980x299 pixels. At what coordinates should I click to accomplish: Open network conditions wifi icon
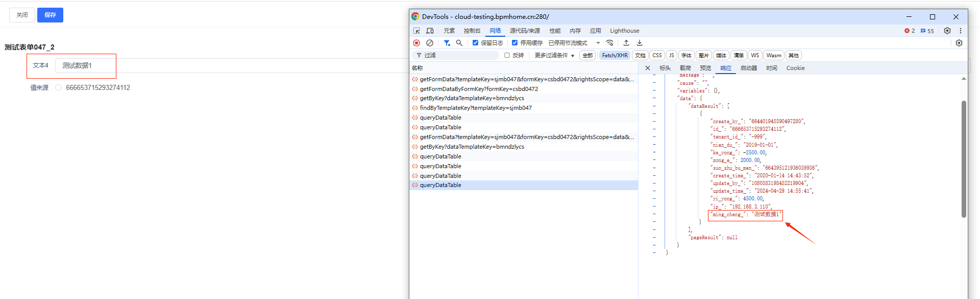click(609, 43)
